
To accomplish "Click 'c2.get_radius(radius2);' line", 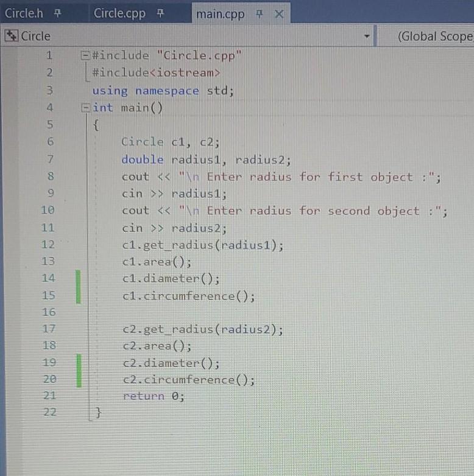I will pos(203,329).
